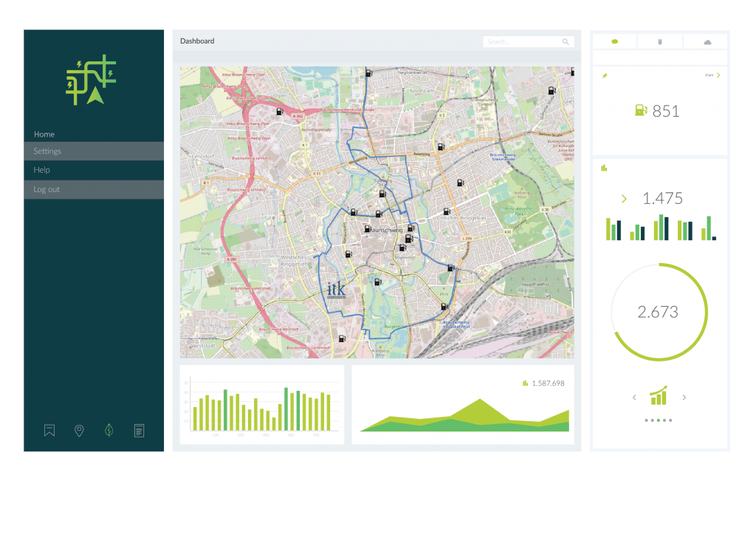756x535 pixels.
Task: Open the location pin tool in the sidebar
Action: (x=79, y=430)
